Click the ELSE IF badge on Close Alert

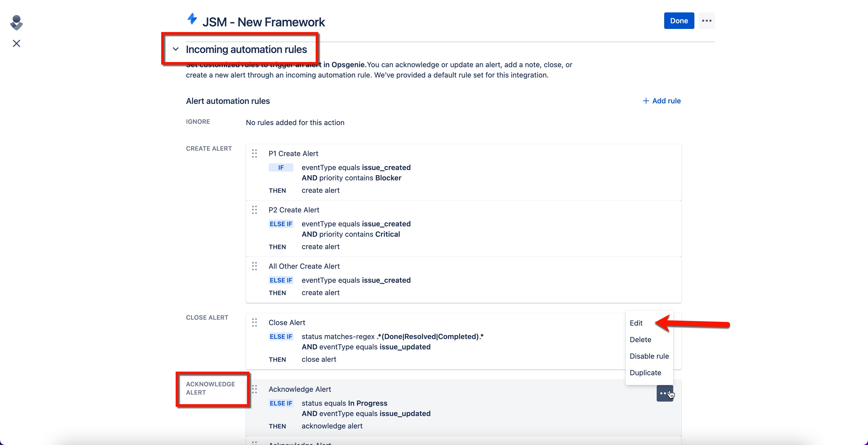(281, 336)
